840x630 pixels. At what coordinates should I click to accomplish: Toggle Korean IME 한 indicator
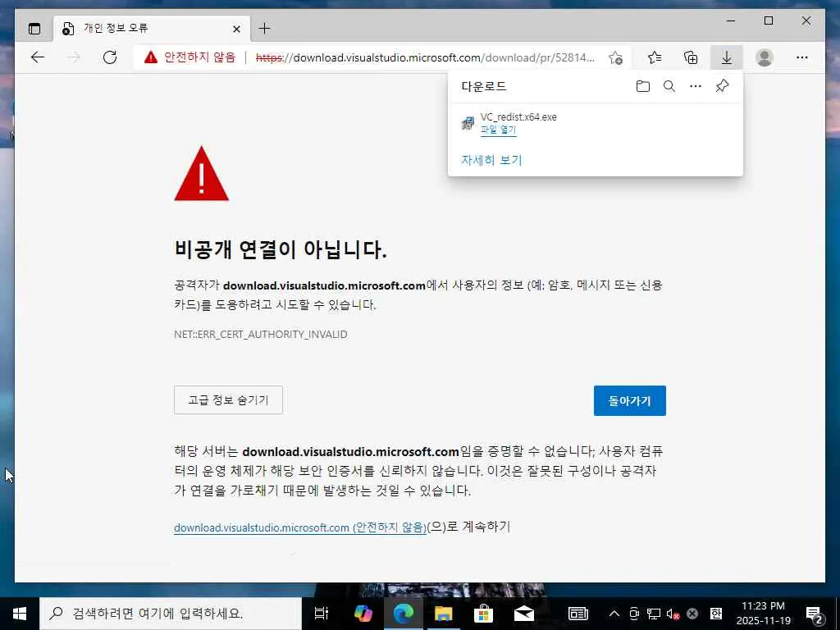(715, 614)
